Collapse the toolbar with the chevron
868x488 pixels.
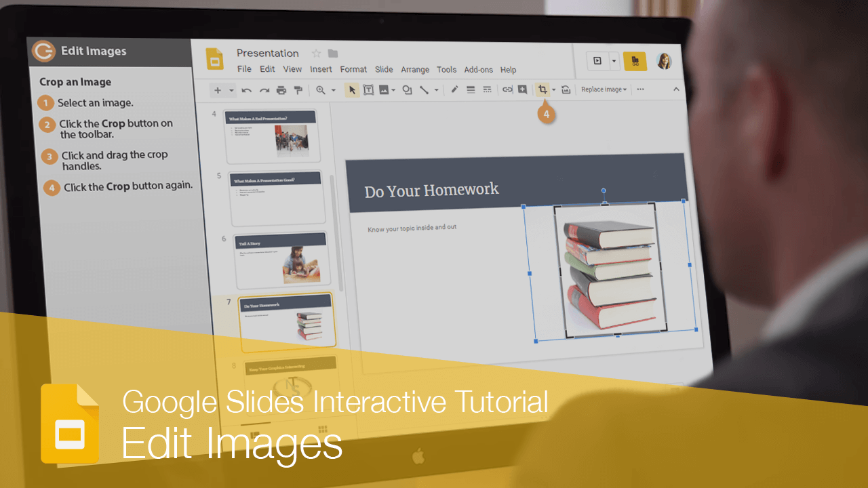point(676,89)
